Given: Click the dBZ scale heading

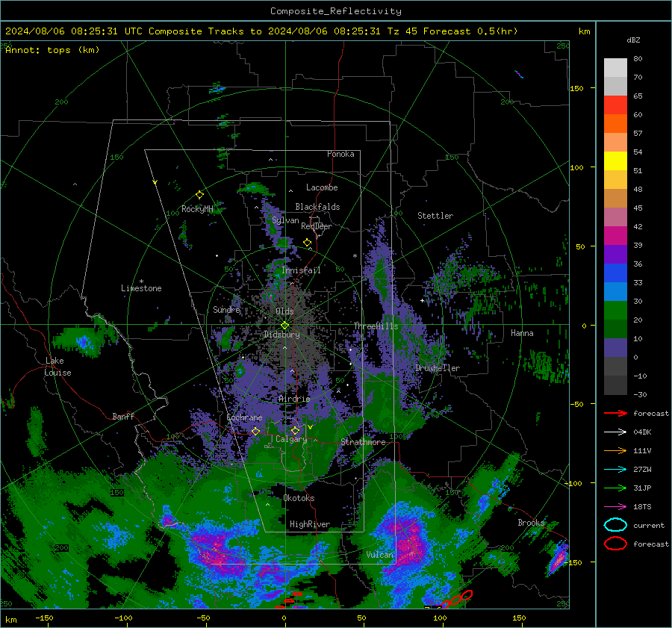Looking at the screenshot, I should tap(633, 40).
